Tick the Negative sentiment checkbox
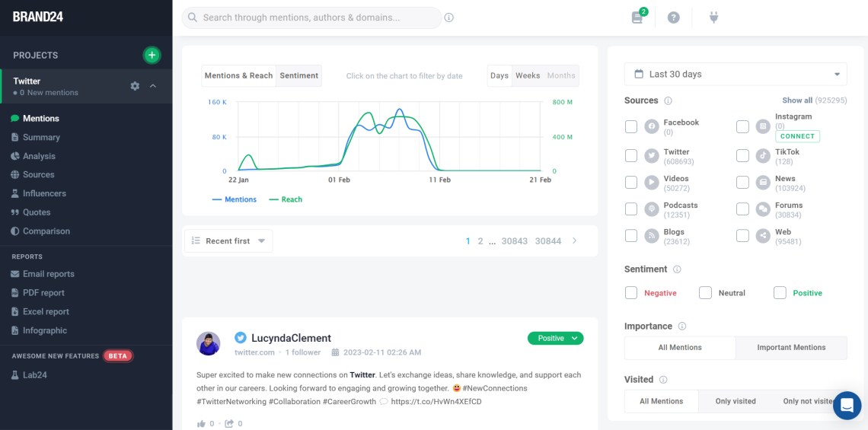 coord(631,293)
